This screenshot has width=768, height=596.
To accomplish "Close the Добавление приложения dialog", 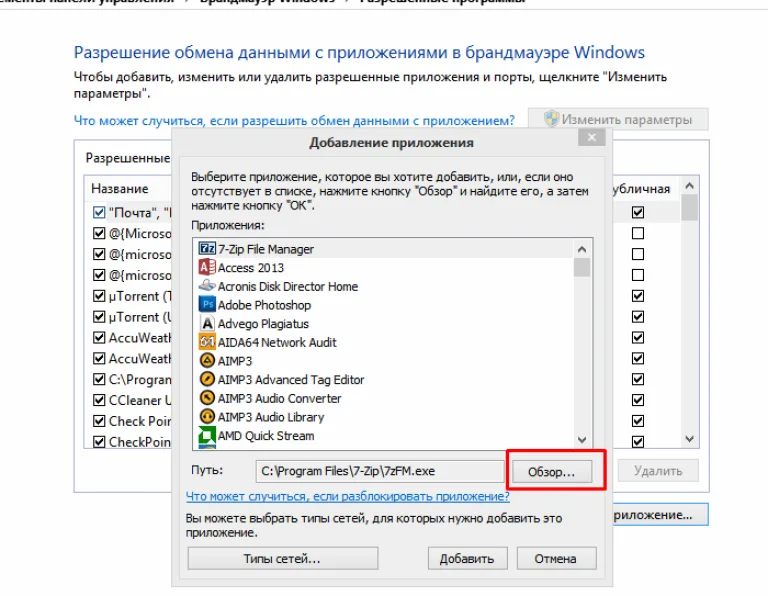I will pos(592,138).
